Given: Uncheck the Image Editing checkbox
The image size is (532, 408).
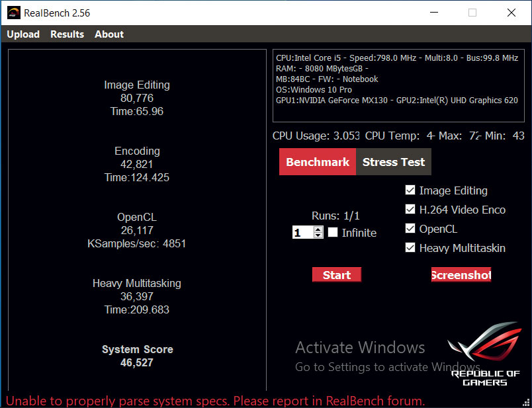Looking at the screenshot, I should click(410, 190).
